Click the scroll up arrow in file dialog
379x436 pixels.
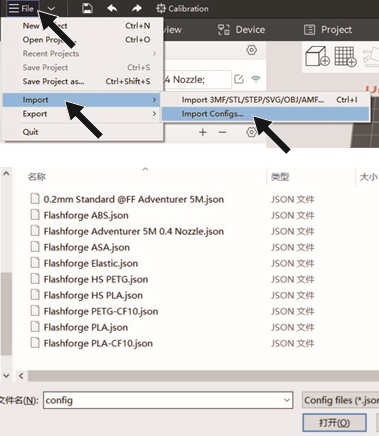[6, 174]
